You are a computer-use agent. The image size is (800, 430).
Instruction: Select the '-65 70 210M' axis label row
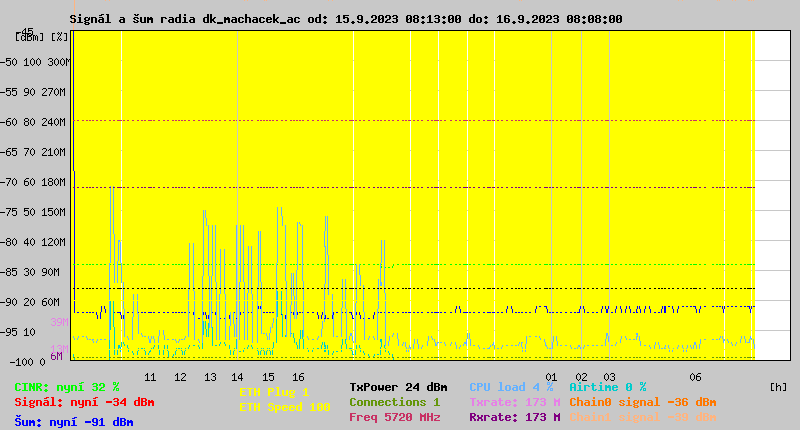point(35,152)
